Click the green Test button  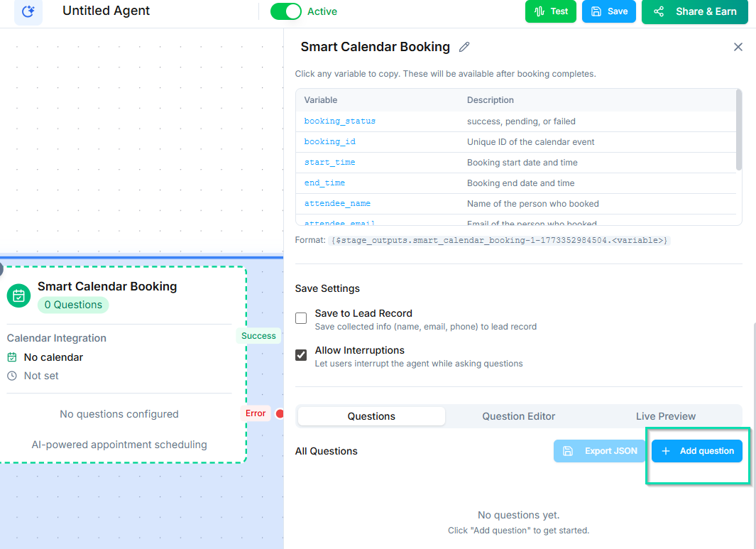(x=551, y=11)
